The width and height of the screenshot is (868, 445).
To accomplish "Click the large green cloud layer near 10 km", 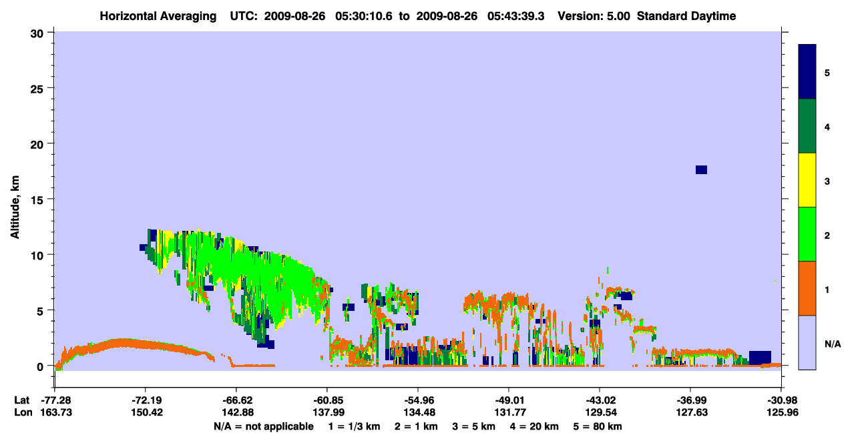I will 260,267.
